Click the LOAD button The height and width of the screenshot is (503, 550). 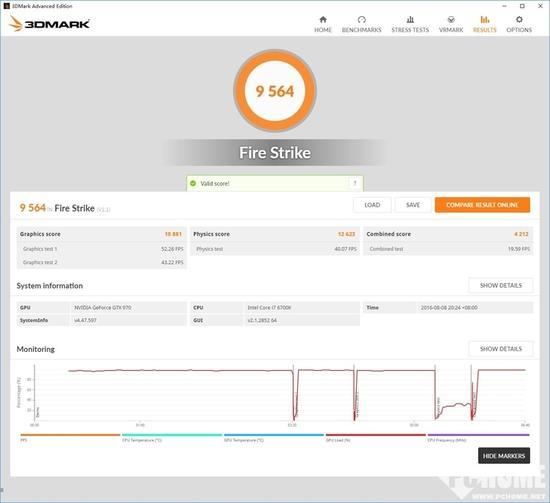click(x=372, y=205)
